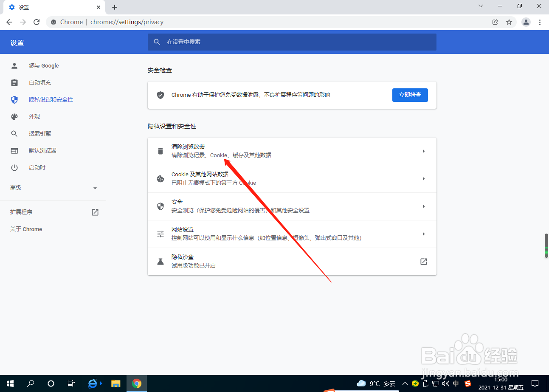Click the address bar URL
549x392 pixels.
coord(127,22)
